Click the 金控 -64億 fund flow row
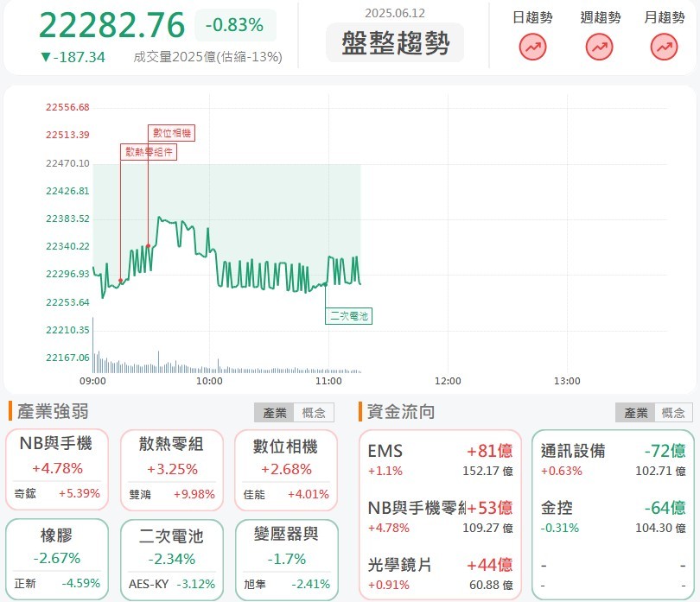Viewport: 700px width, 602px height. [613, 516]
